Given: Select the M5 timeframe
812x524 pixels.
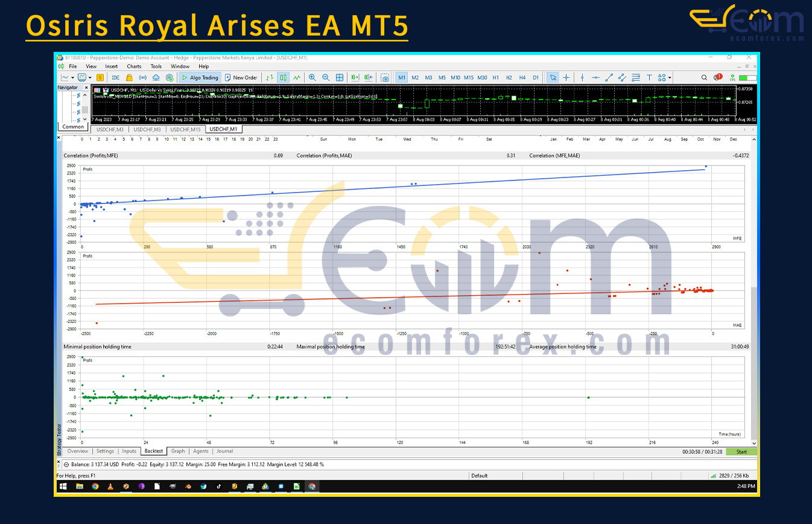Looking at the screenshot, I should click(442, 77).
